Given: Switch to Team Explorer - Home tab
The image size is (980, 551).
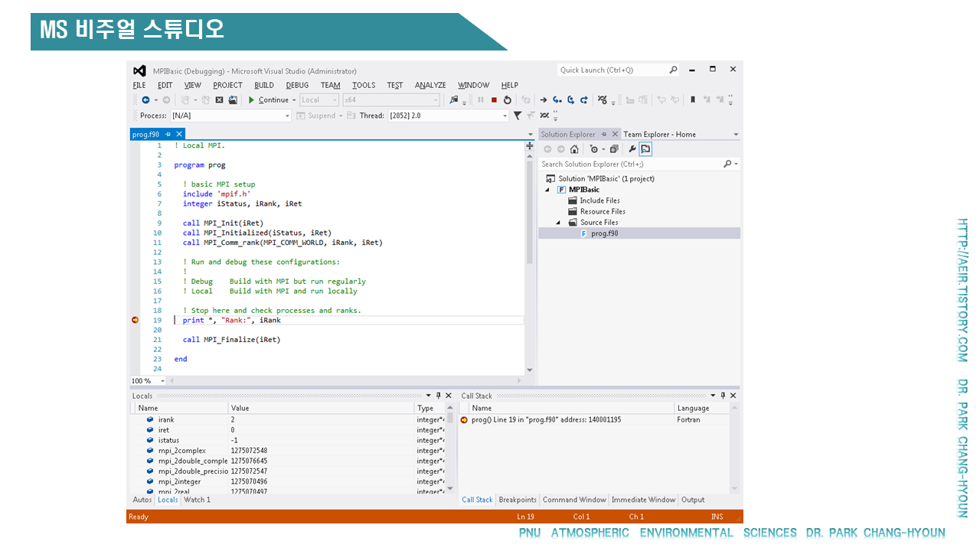Looking at the screenshot, I should tap(659, 134).
